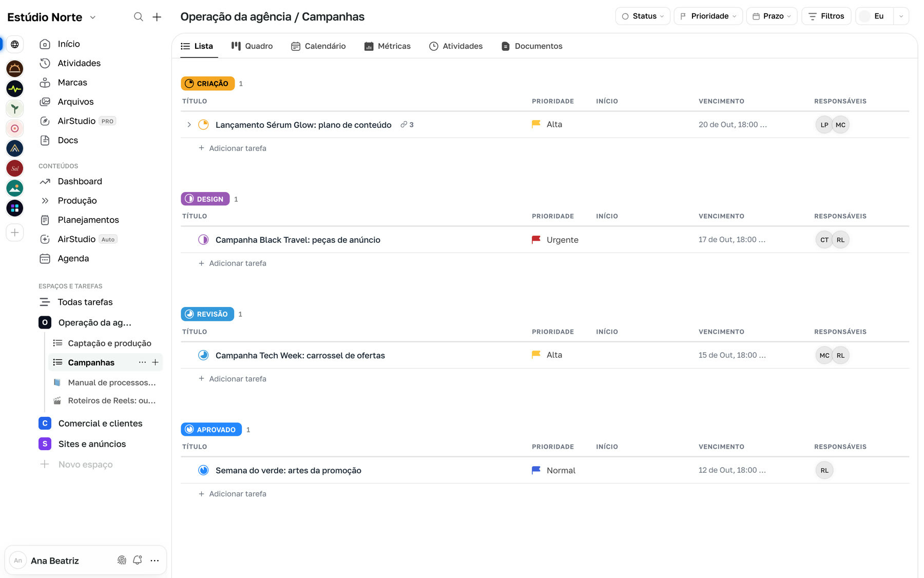
Task: Open notifications bell icon
Action: (137, 560)
